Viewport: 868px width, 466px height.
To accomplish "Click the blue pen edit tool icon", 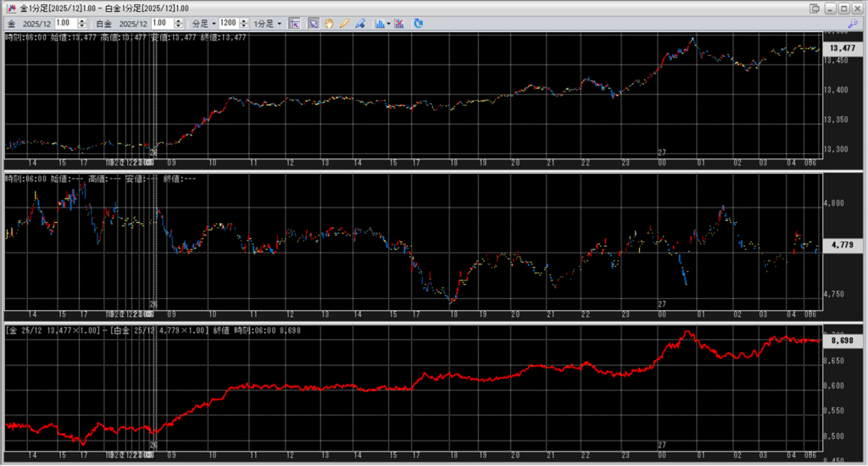I will coord(359,23).
